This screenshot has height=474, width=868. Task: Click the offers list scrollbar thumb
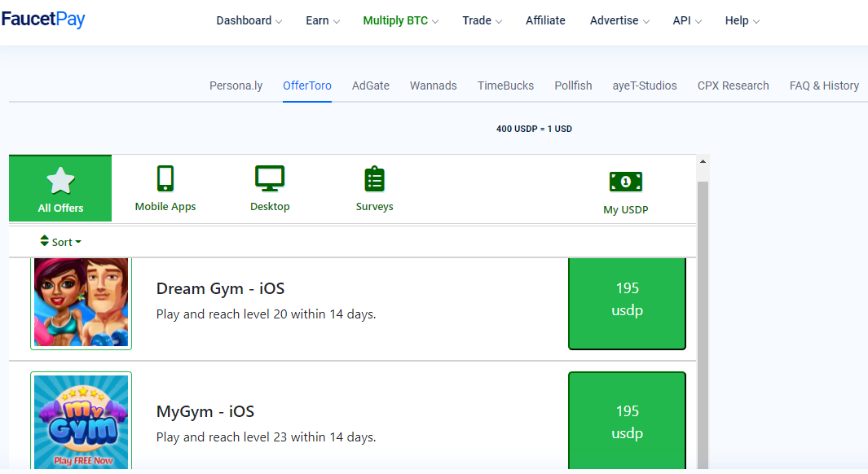pos(703,325)
